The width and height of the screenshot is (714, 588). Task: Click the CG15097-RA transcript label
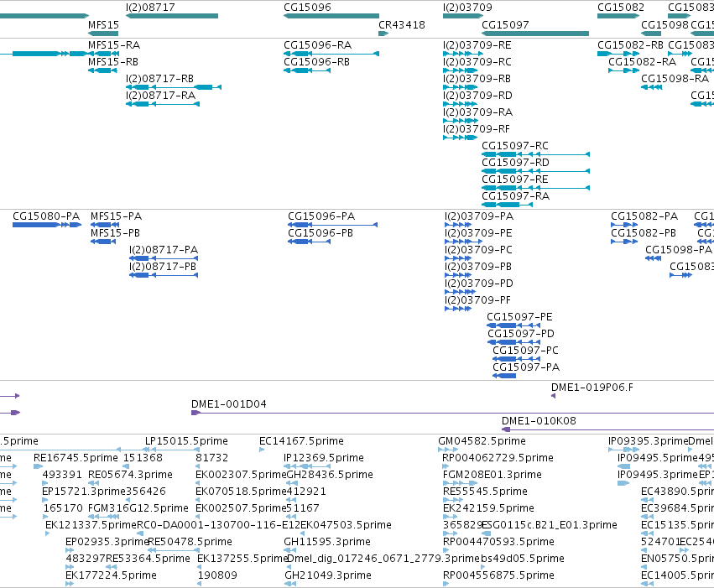pos(515,196)
